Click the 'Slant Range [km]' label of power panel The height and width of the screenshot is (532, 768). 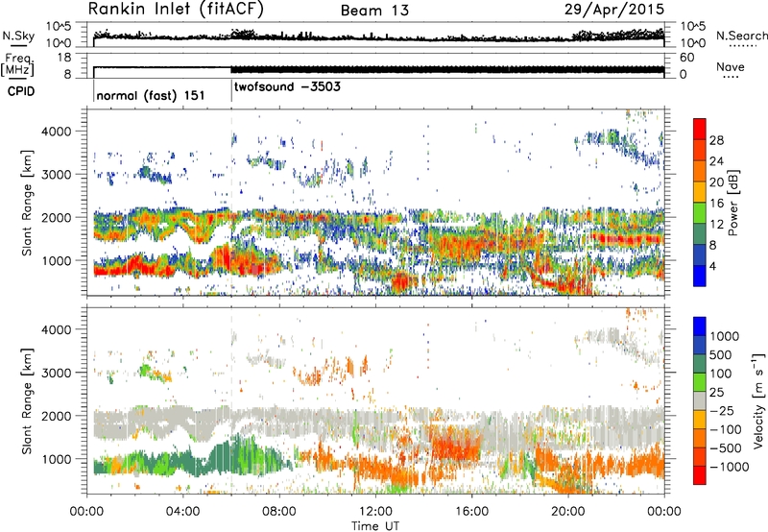pyautogui.click(x=27, y=203)
